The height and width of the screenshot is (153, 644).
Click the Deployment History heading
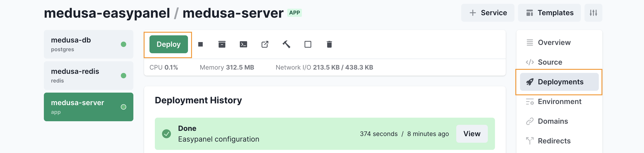198,100
